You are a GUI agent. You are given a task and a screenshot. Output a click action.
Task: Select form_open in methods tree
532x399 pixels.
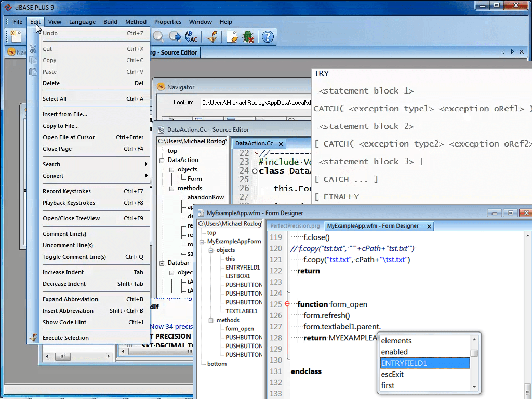point(240,329)
